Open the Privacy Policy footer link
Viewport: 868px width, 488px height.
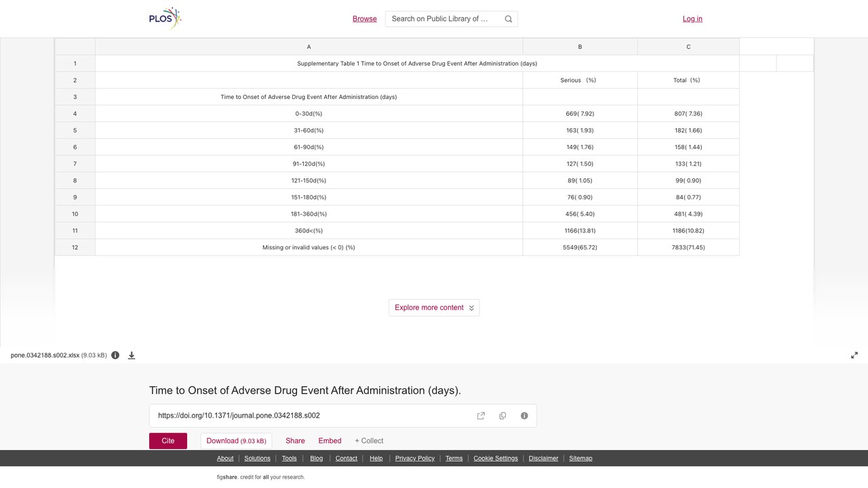pyautogui.click(x=415, y=458)
